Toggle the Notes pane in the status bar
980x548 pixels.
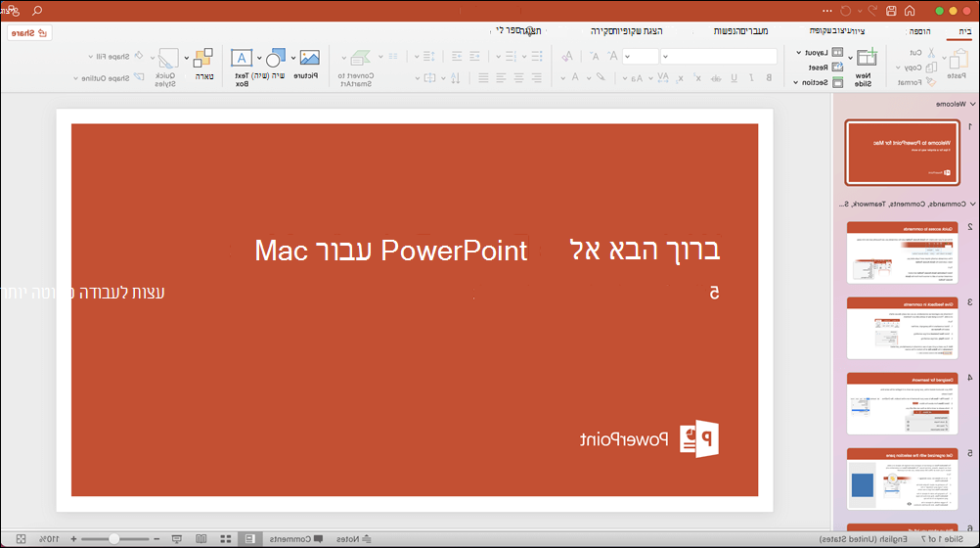(354, 538)
